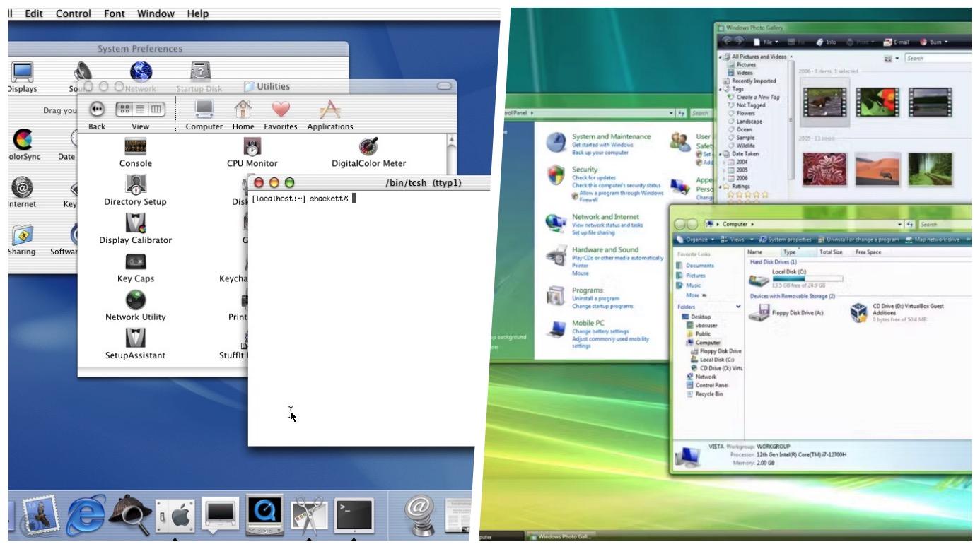
Task: Click Search field in Photo Gallery
Action: [x=938, y=59]
